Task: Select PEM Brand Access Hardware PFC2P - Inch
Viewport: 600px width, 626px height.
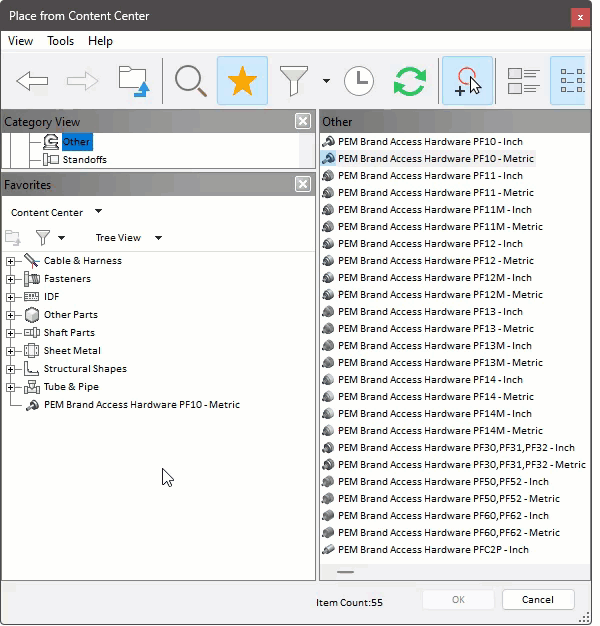Action: pyautogui.click(x=433, y=550)
